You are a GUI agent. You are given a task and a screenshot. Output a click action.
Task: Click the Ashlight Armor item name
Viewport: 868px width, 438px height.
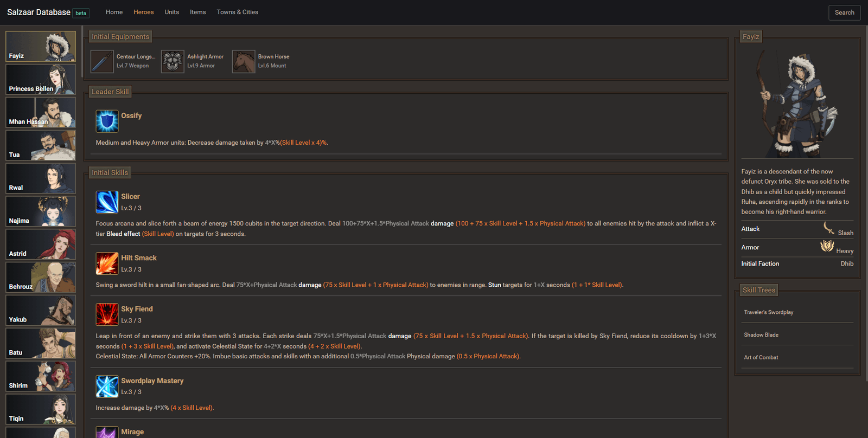pos(206,56)
